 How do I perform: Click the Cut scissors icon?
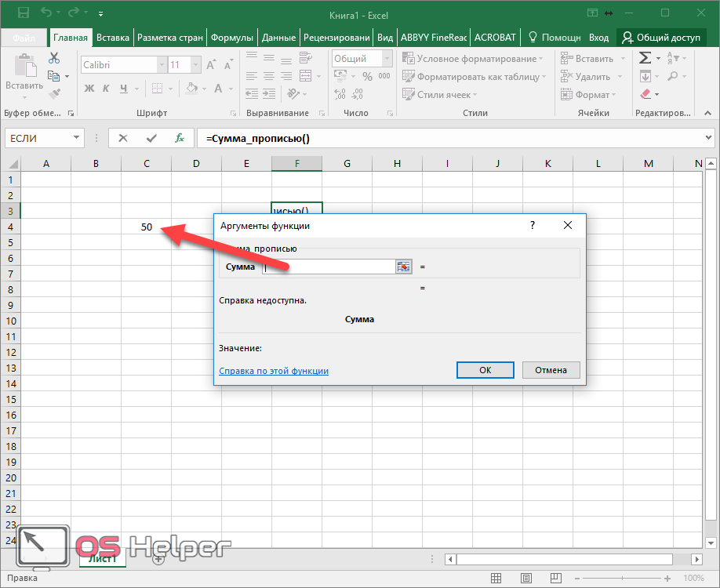[54, 59]
